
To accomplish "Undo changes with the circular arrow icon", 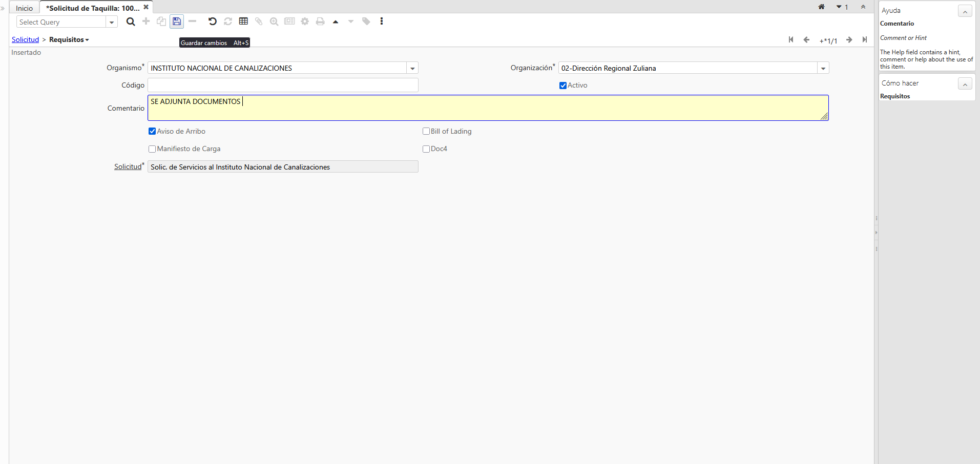I will (x=212, y=22).
